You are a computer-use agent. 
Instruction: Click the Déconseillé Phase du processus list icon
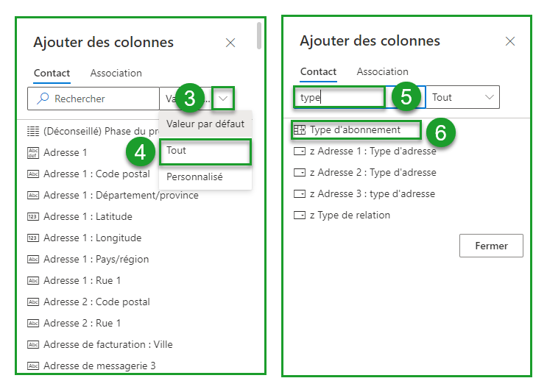[32, 132]
